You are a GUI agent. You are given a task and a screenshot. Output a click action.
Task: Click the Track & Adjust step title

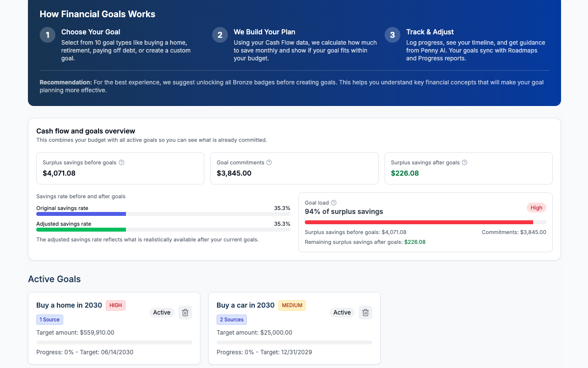(x=430, y=32)
